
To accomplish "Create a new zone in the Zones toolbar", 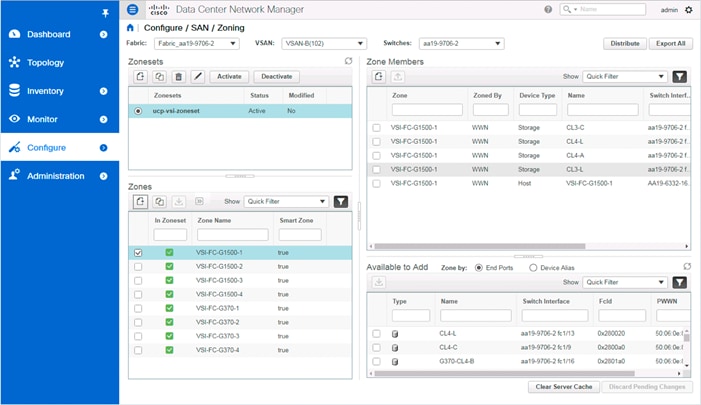I will tap(140, 202).
